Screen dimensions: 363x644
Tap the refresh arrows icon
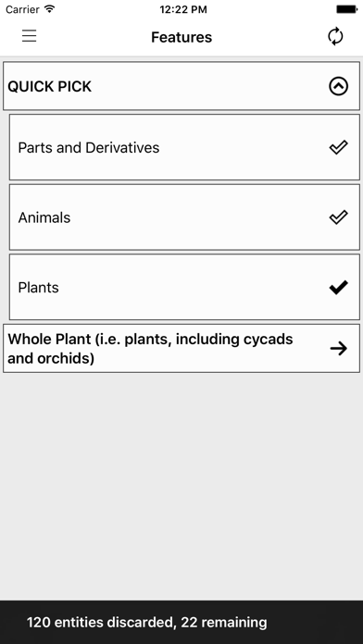pos(335,36)
